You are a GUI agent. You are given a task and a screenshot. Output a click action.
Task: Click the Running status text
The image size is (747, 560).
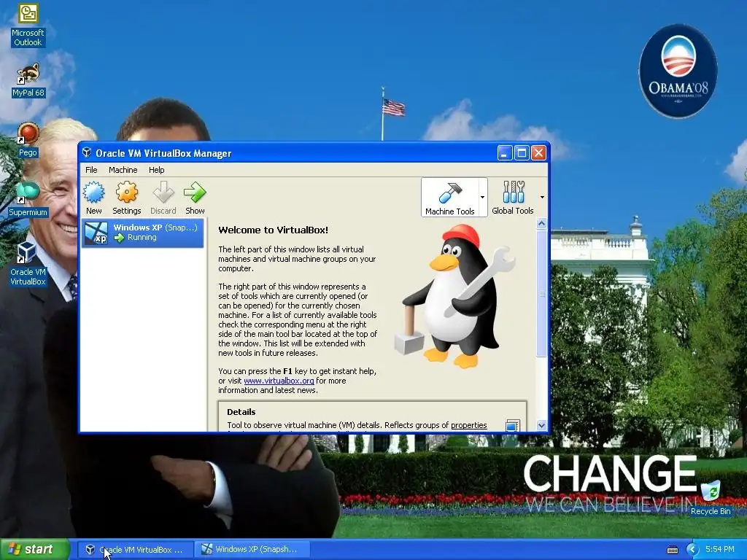142,237
